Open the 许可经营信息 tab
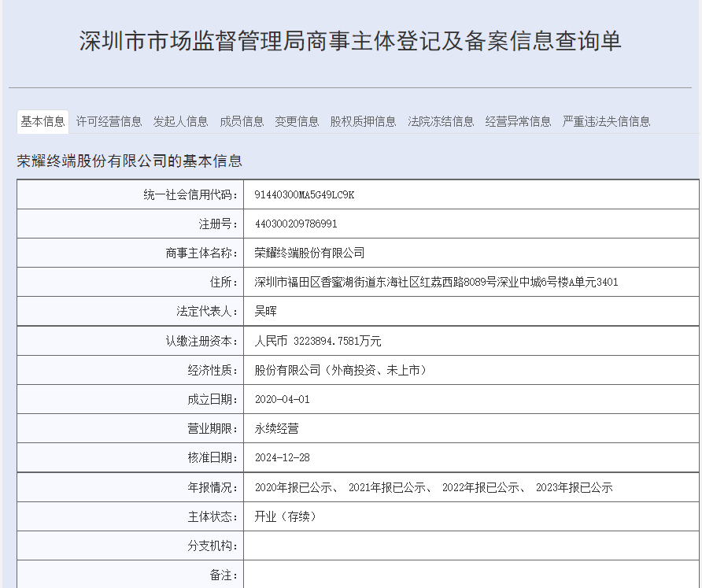 pyautogui.click(x=109, y=121)
